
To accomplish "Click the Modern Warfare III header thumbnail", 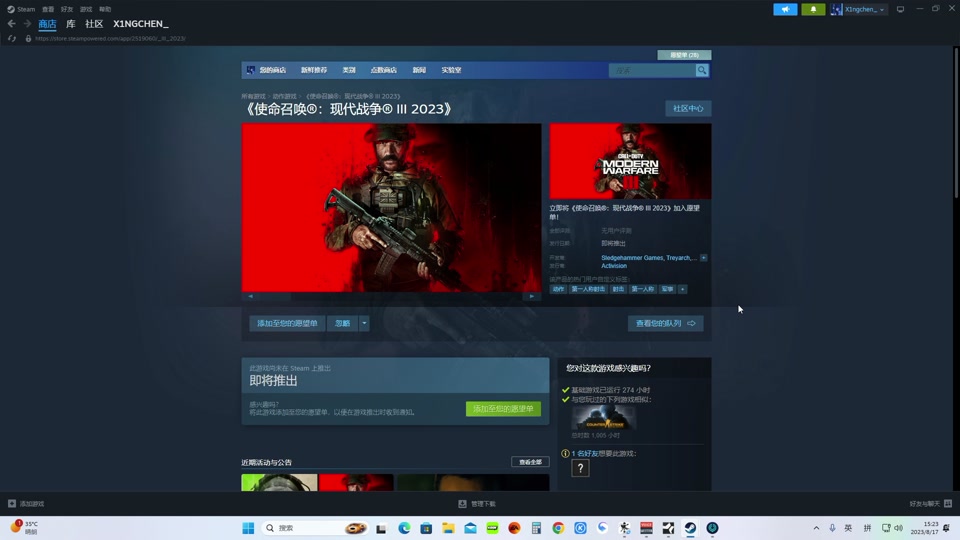I will tap(630, 161).
